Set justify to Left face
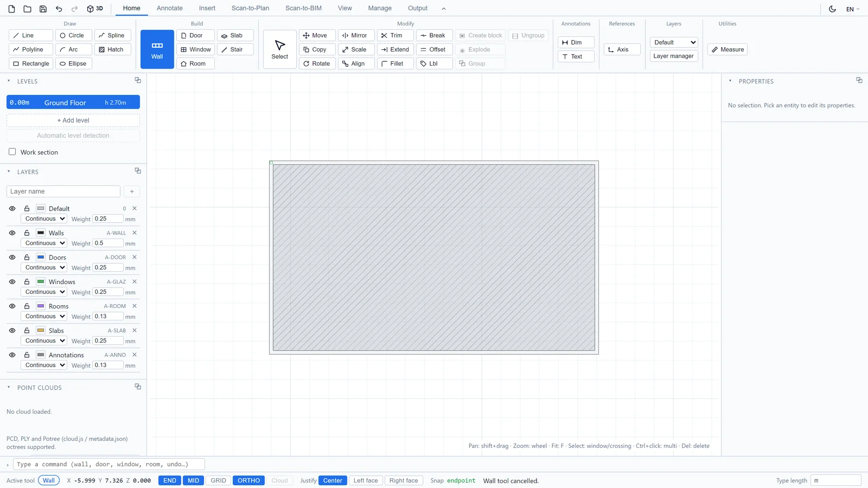 coord(366,480)
